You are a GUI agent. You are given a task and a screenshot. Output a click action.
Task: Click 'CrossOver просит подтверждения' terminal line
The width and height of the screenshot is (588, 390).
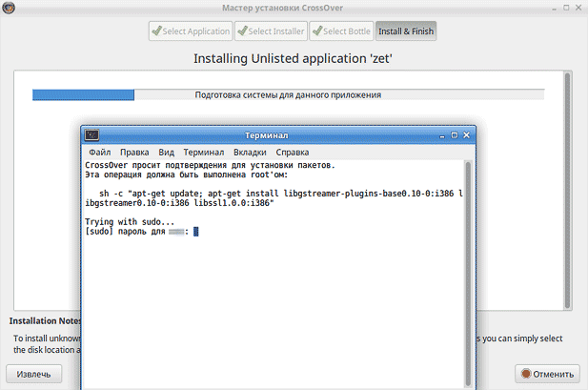click(210, 165)
